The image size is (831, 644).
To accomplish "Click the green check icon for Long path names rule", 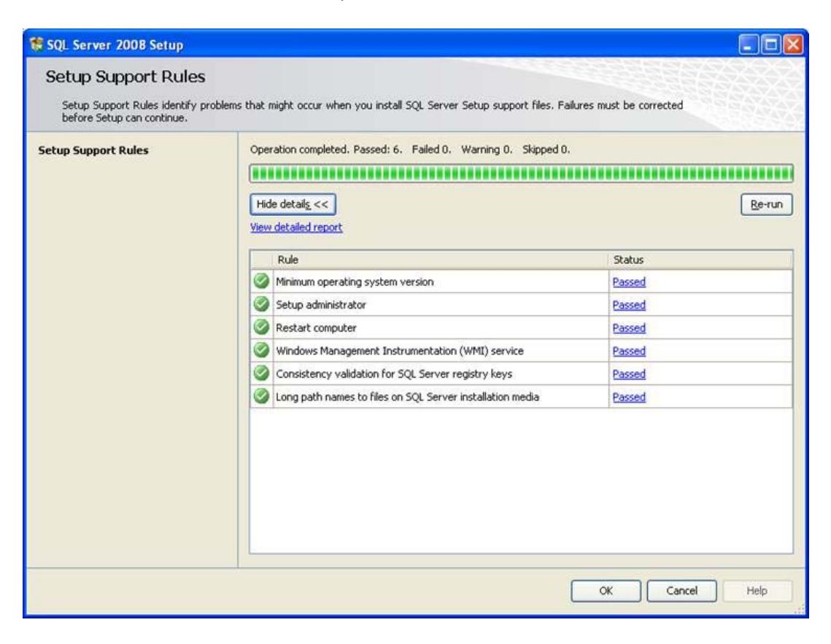I will [261, 396].
